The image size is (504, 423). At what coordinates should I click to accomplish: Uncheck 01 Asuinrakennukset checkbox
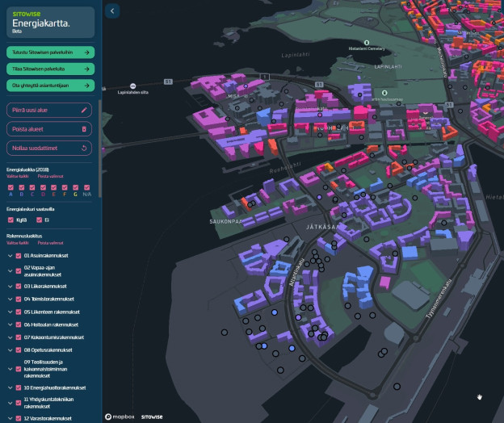pyautogui.click(x=19, y=256)
